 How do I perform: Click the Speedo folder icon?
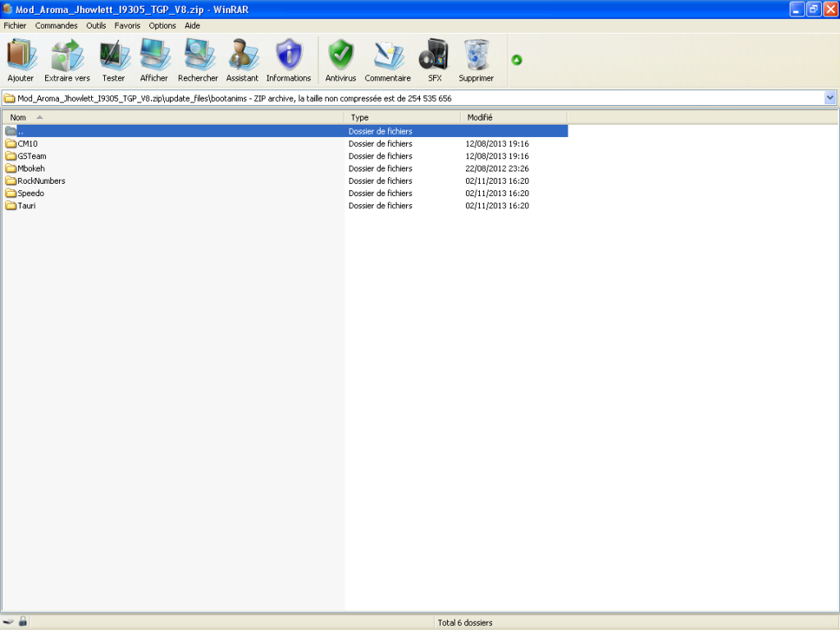[x=11, y=193]
